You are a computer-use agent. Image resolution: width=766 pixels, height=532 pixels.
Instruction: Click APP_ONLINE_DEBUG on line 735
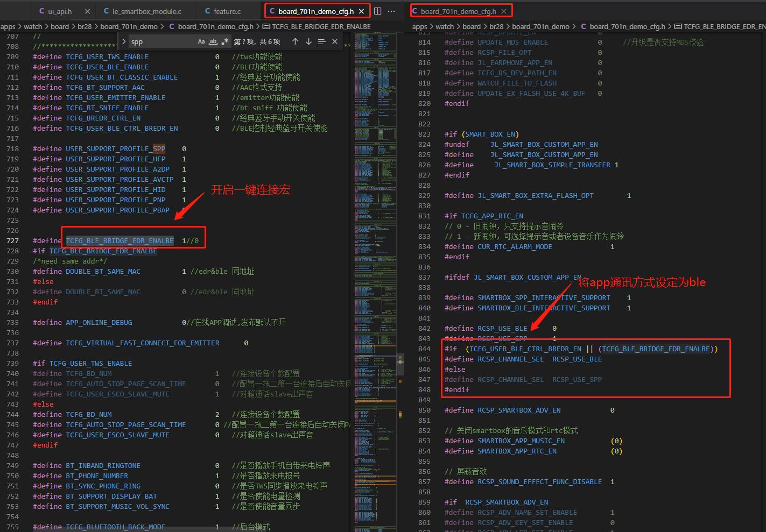pyautogui.click(x=99, y=322)
